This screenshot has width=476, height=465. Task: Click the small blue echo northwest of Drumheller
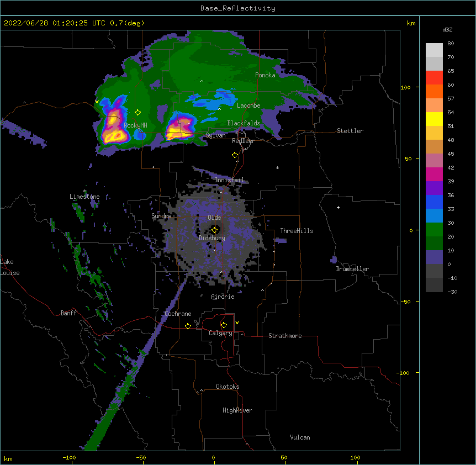click(x=334, y=260)
